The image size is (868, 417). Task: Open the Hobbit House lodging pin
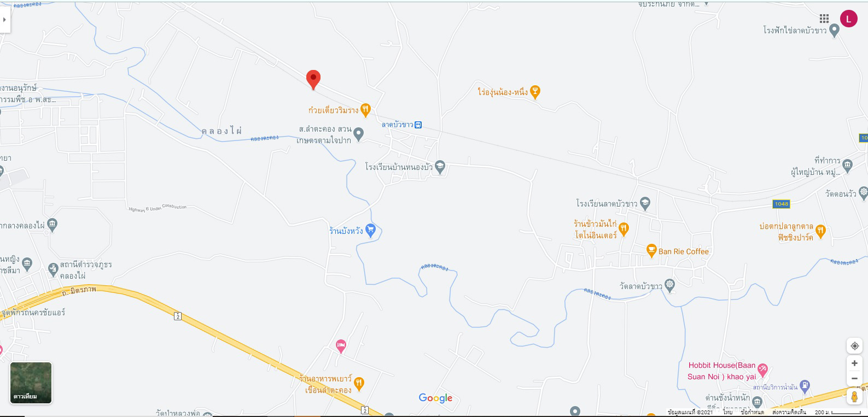(x=763, y=370)
